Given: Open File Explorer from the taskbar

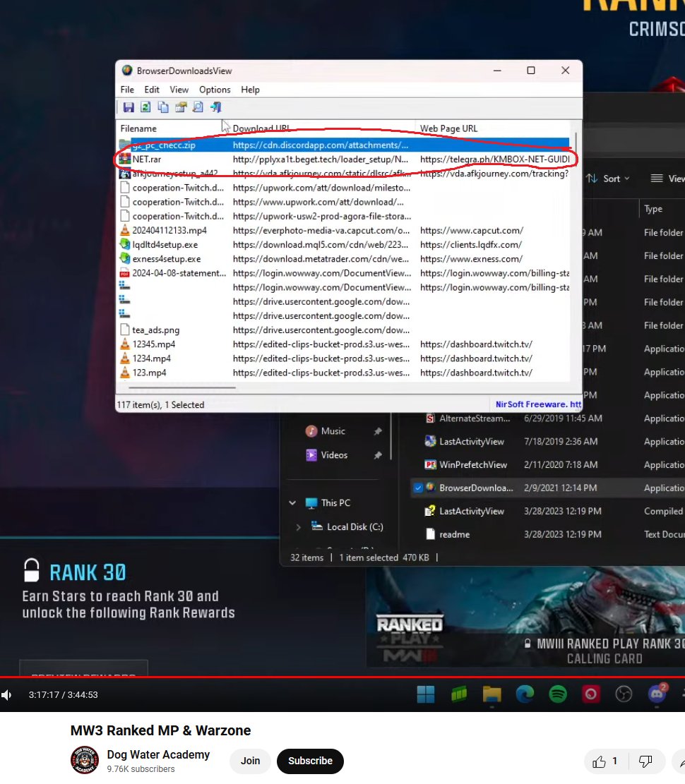Looking at the screenshot, I should pos(492,694).
